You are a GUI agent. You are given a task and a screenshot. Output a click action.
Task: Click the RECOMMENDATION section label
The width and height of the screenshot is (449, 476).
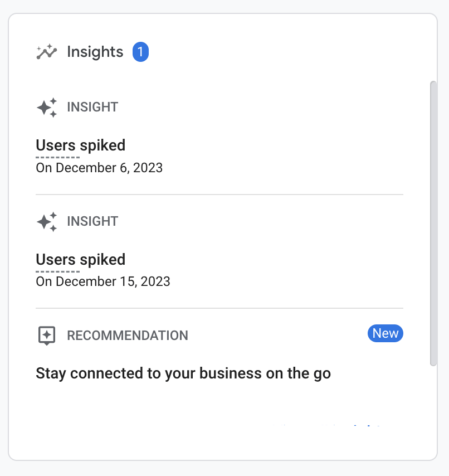(127, 336)
